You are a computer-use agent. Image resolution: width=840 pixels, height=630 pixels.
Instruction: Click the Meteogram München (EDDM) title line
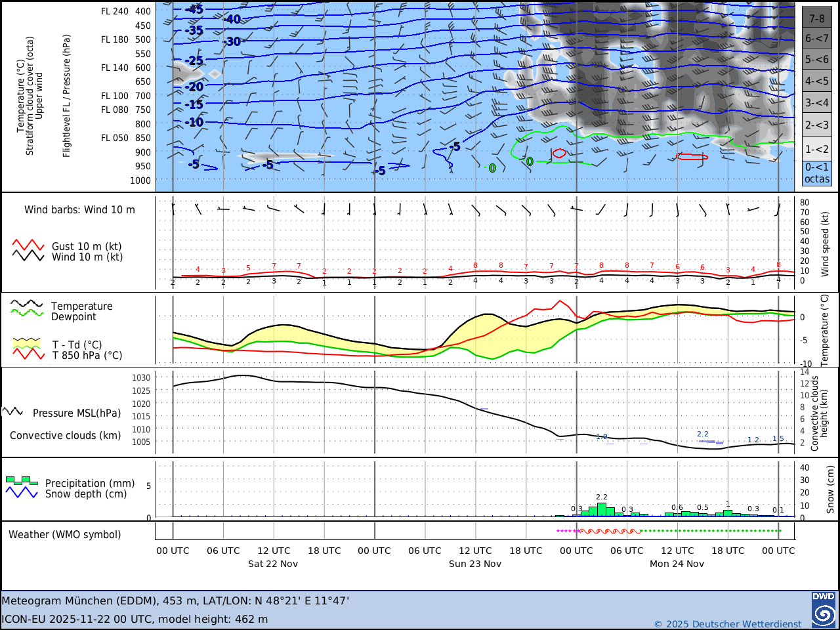175,600
